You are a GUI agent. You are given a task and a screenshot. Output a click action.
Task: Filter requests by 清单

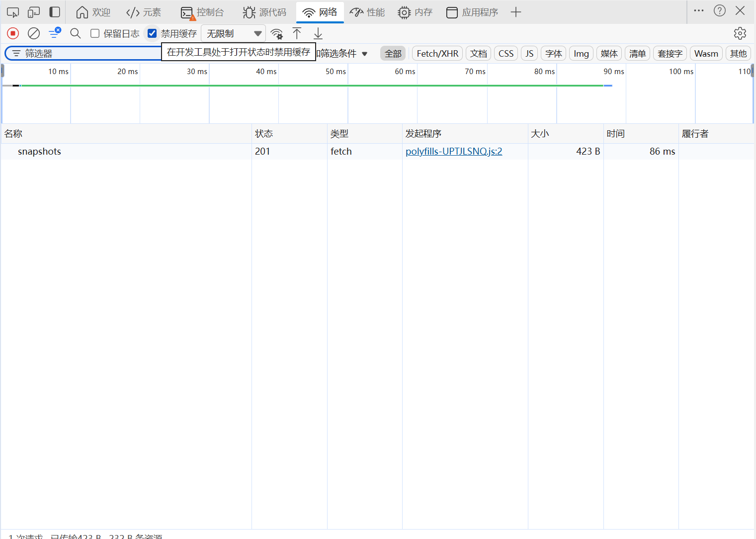[638, 54]
